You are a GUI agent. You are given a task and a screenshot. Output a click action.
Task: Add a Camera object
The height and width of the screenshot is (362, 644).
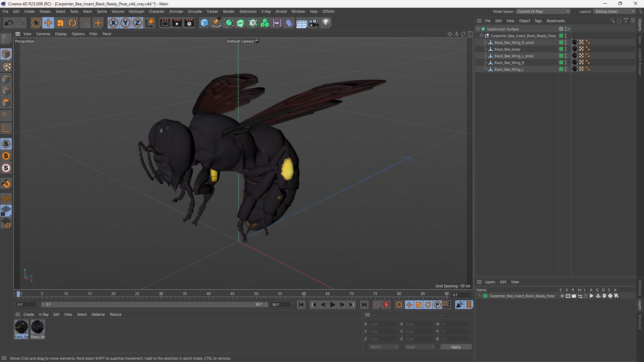pyautogui.click(x=314, y=23)
